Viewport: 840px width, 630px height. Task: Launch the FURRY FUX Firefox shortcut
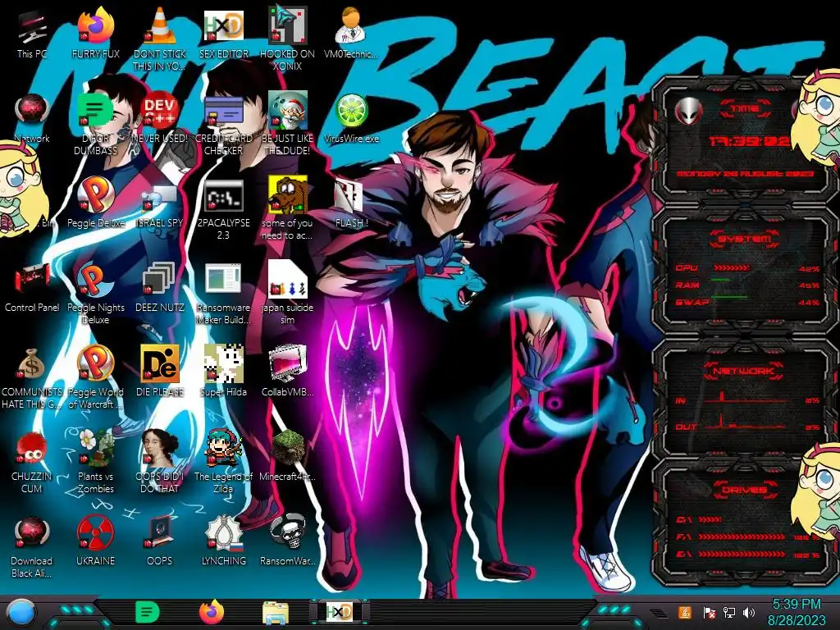point(96,33)
